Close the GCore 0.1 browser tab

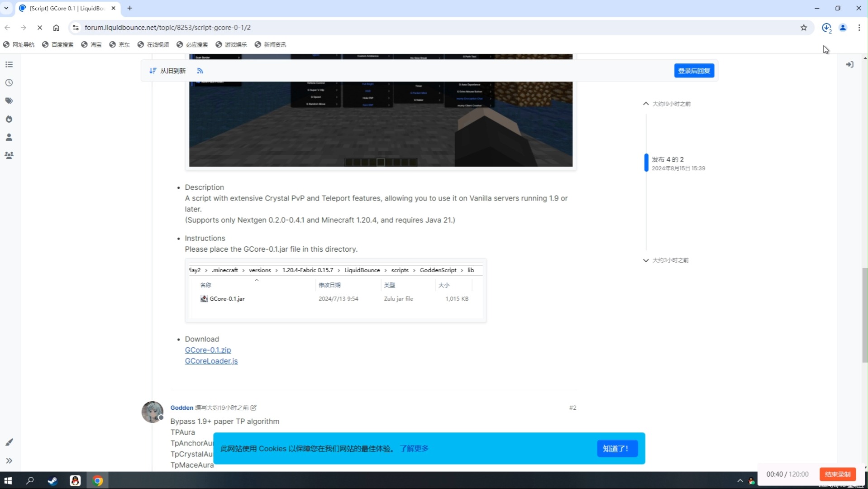[114, 8]
